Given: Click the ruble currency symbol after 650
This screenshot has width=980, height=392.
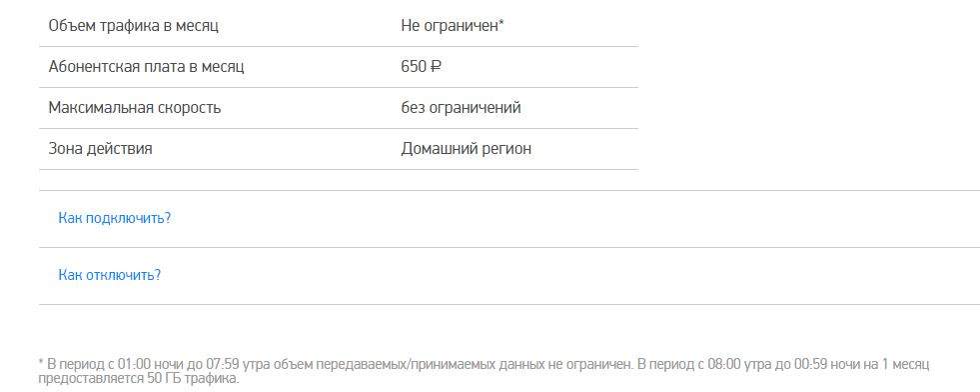Looking at the screenshot, I should click(x=436, y=66).
